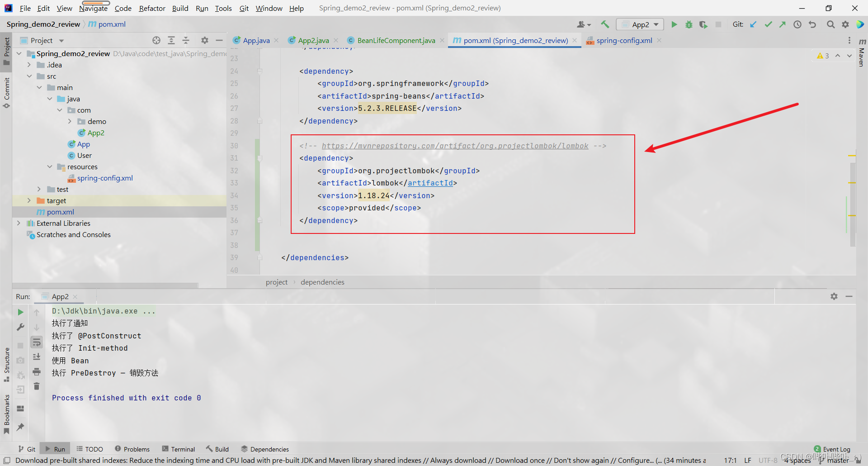Toggle the Structure side panel
This screenshot has height=466, width=868.
point(6,364)
